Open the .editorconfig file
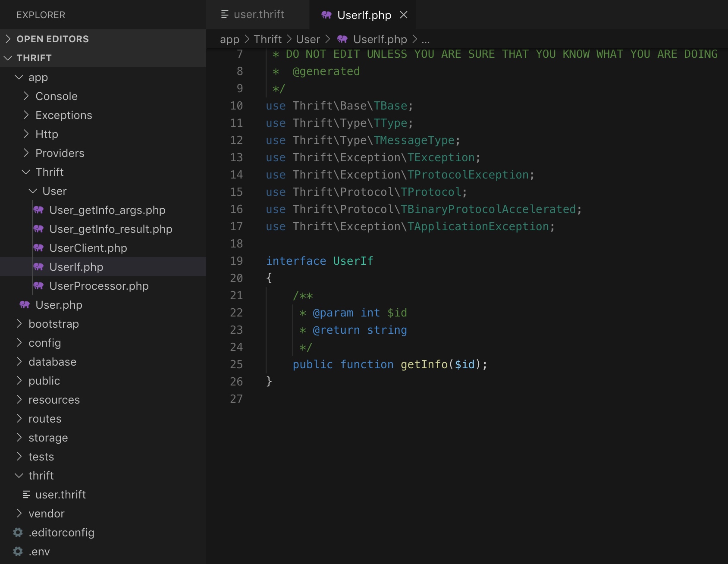Image resolution: width=728 pixels, height=564 pixels. (x=103, y=533)
